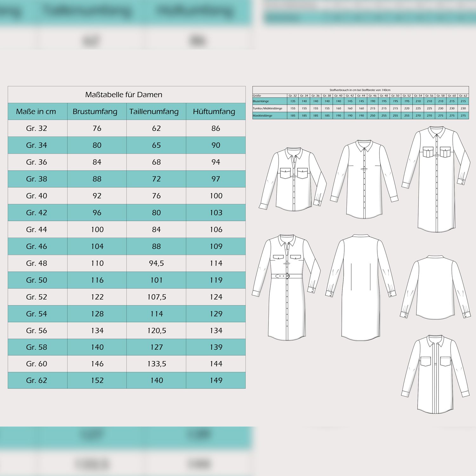
Task: Click row label 'Gr. 46' in the Maßtabelle
Action: [x=36, y=246]
